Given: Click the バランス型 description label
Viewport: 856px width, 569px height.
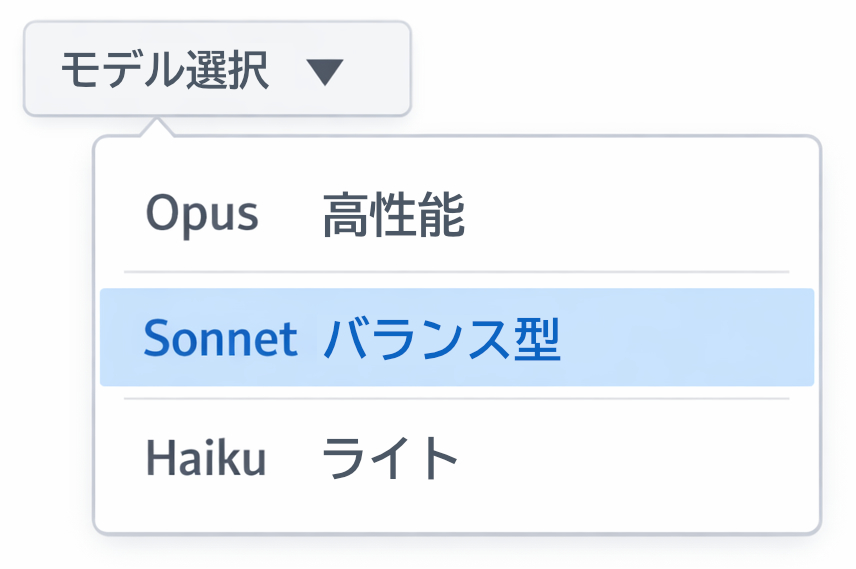Looking at the screenshot, I should point(441,340).
